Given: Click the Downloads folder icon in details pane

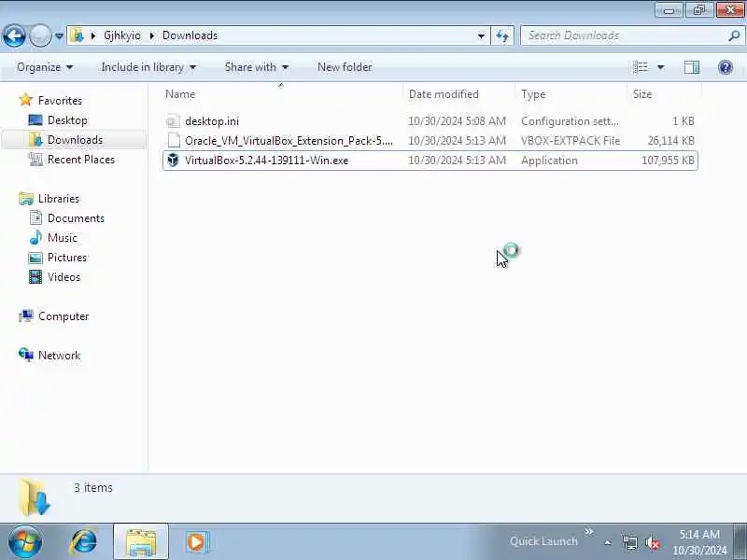Looking at the screenshot, I should (35, 497).
